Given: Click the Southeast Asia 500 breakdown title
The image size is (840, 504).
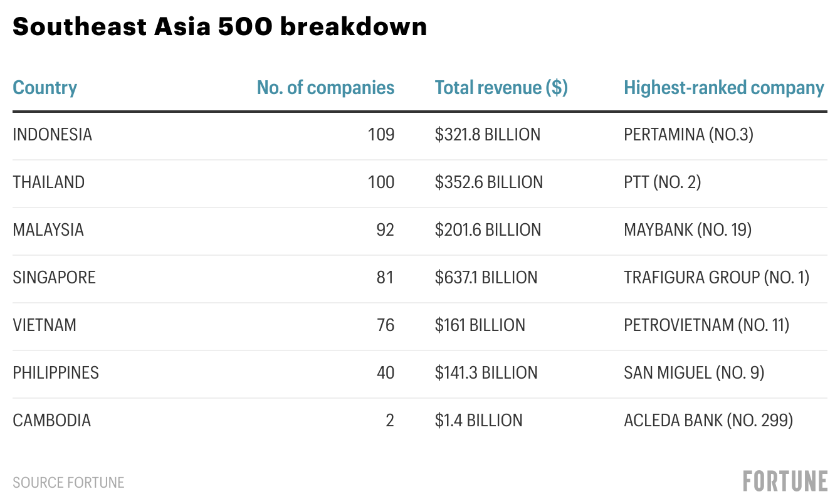Looking at the screenshot, I should coord(219,27).
